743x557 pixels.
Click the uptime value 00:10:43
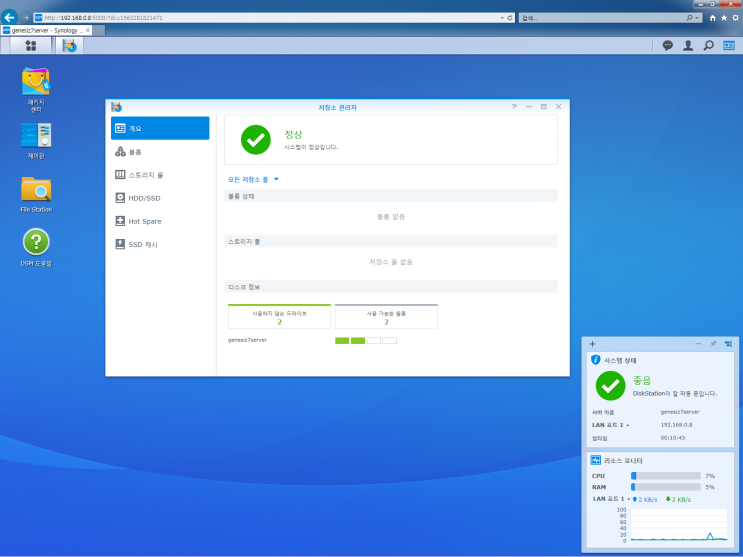pos(673,438)
